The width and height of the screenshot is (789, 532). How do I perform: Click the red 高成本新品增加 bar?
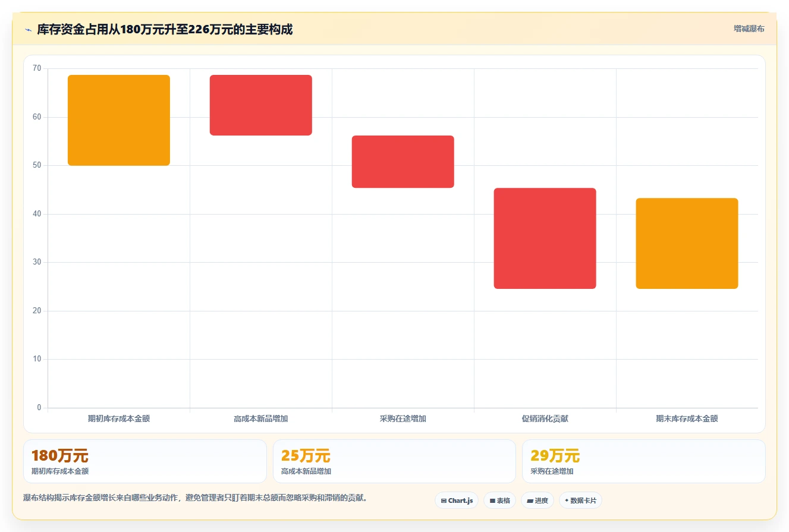click(261, 105)
